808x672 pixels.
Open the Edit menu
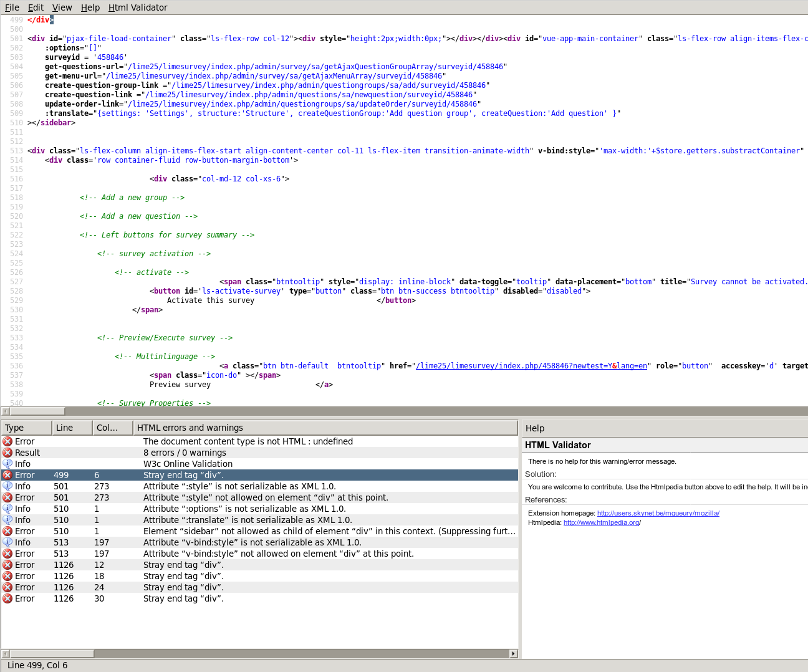point(36,7)
